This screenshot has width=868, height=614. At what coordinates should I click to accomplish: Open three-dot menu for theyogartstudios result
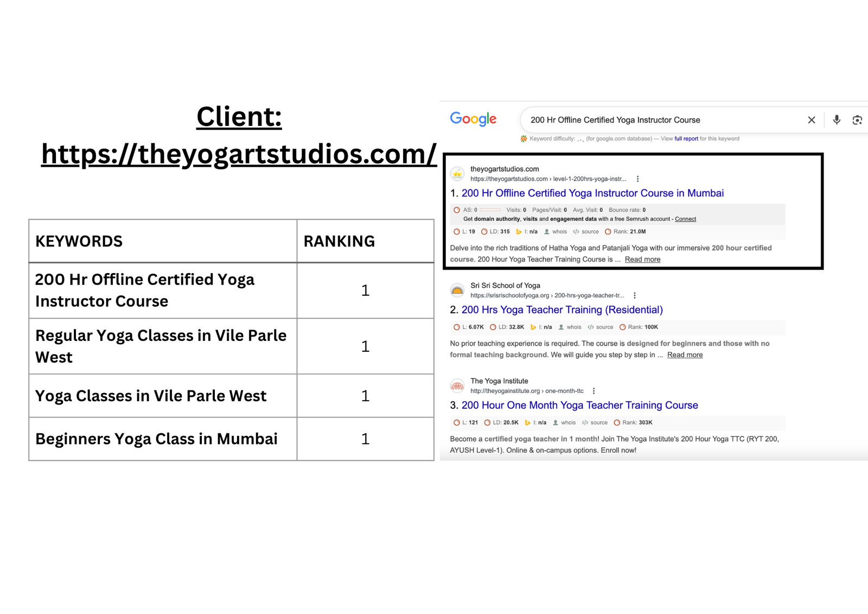pyautogui.click(x=637, y=179)
